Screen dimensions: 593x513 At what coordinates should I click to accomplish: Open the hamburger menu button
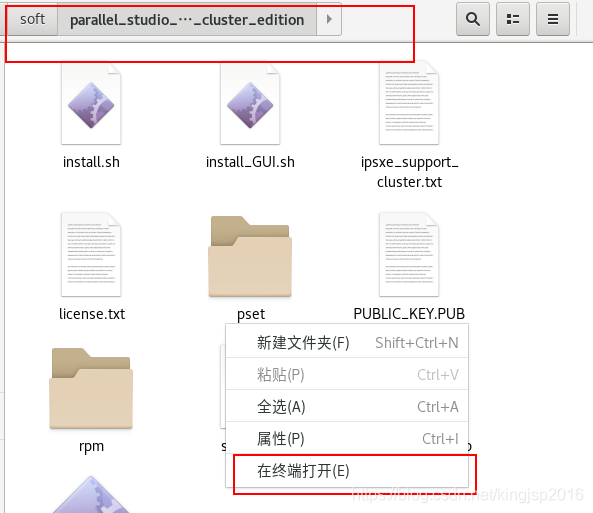[x=553, y=19]
